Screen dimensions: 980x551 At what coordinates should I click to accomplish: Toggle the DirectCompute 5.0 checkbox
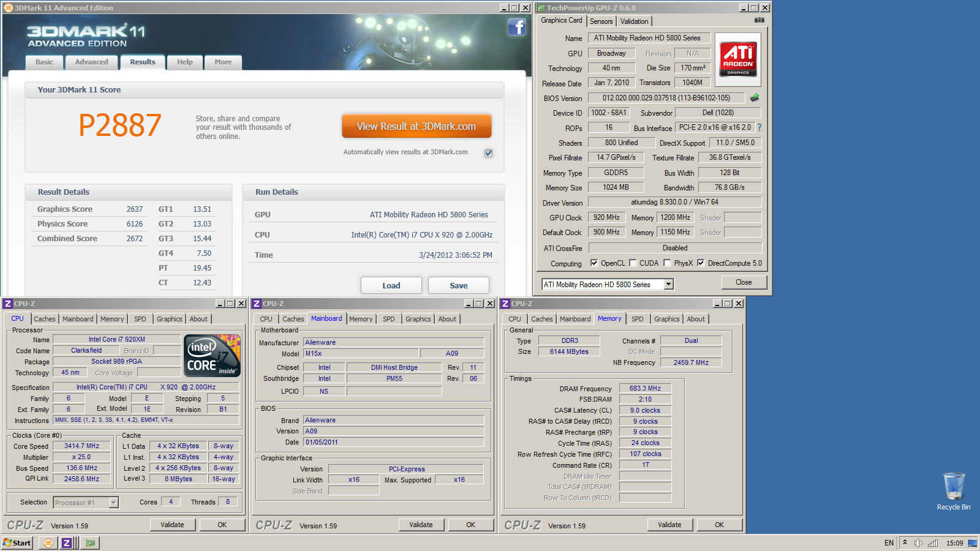701,263
